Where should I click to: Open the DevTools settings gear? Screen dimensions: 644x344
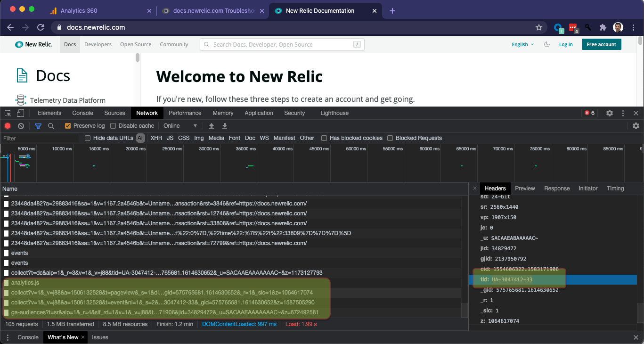coord(609,113)
